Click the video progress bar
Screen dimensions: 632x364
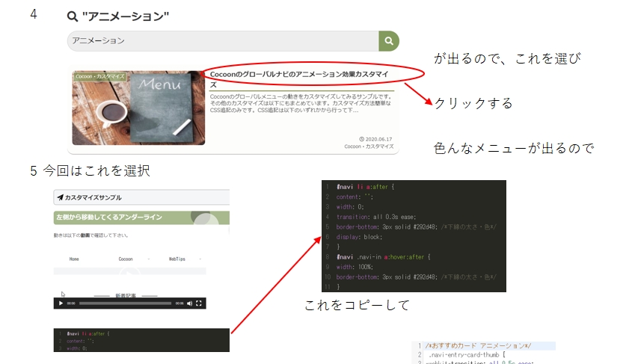pos(125,303)
